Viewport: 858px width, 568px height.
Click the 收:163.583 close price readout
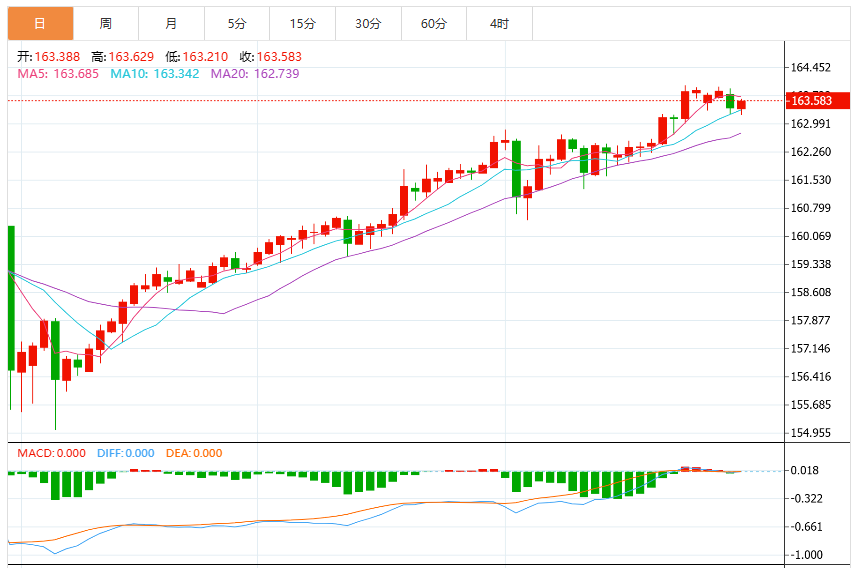(x=271, y=57)
